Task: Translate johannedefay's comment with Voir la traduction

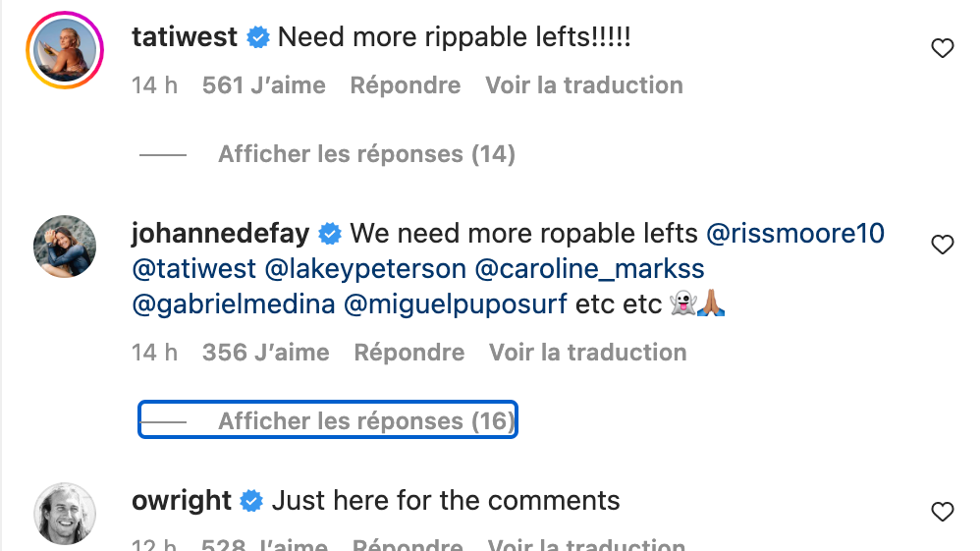Action: point(587,353)
